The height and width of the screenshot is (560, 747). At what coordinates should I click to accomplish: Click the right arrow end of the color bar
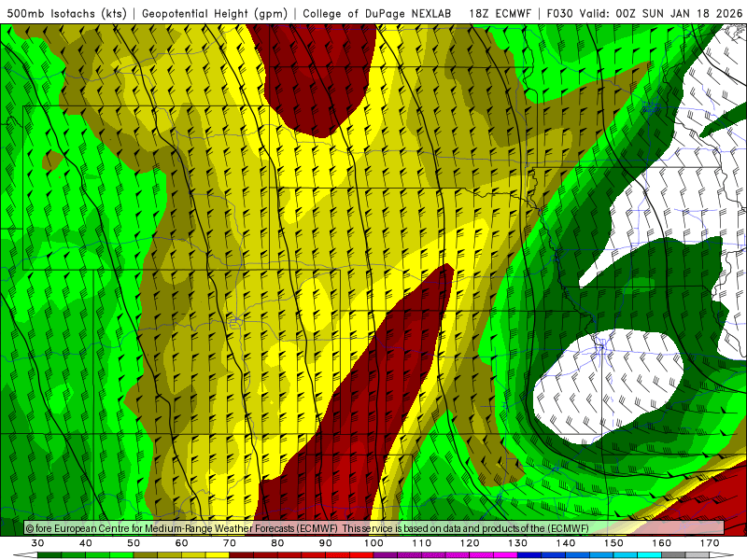click(x=722, y=555)
